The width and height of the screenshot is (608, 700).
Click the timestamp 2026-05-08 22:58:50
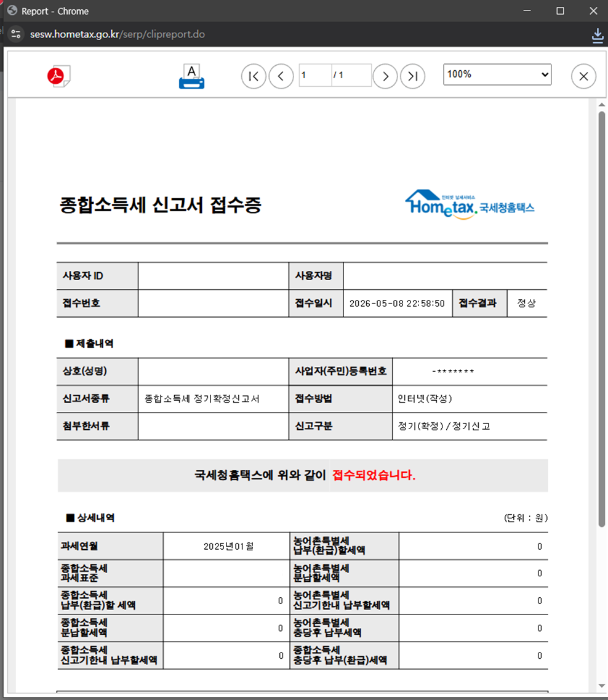coord(397,304)
